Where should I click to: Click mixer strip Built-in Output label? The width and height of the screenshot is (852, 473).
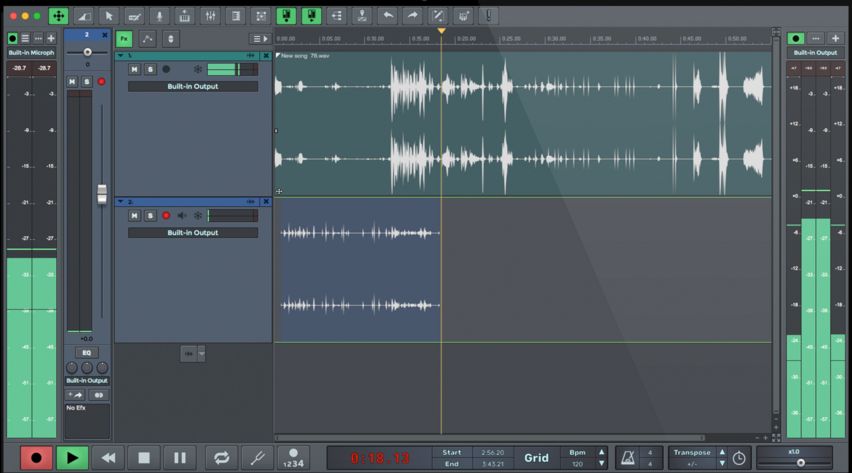coord(87,381)
